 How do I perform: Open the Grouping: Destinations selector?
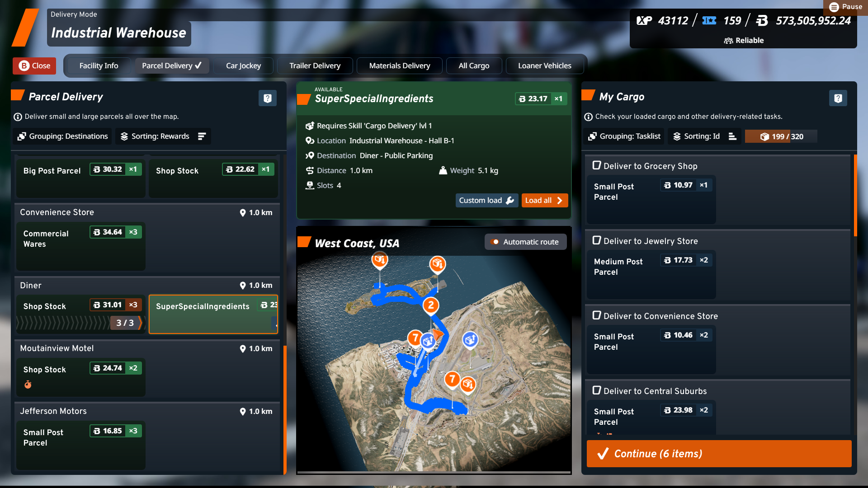[63, 136]
